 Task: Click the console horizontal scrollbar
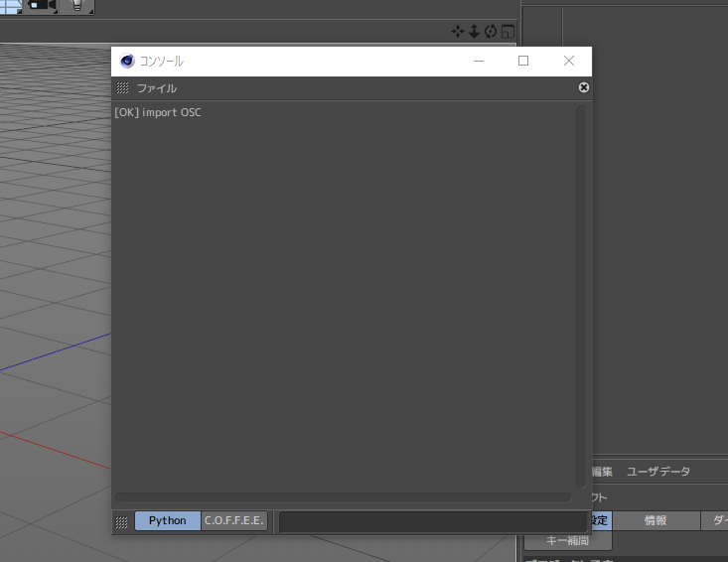(344, 497)
